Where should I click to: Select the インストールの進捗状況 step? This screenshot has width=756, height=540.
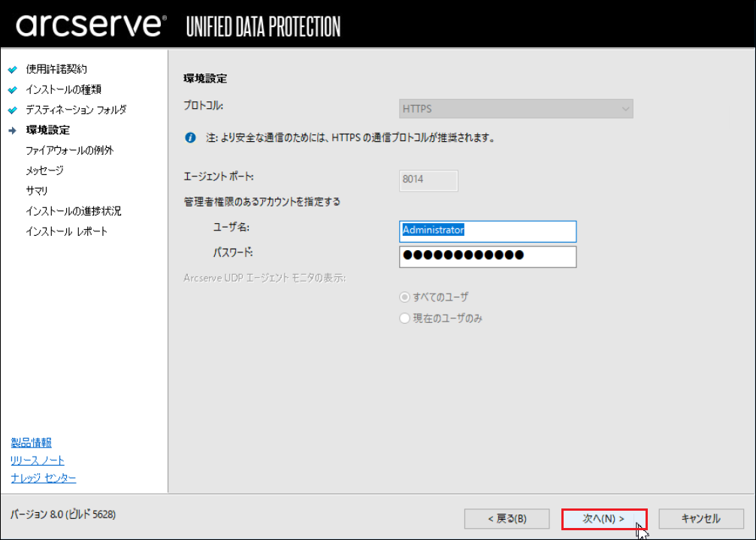pyautogui.click(x=74, y=211)
